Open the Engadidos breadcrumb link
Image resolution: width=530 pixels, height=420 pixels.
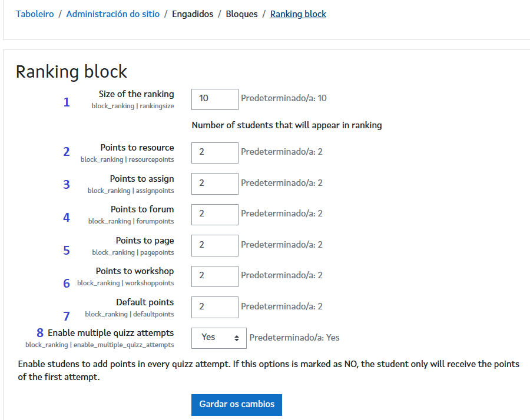click(x=193, y=14)
